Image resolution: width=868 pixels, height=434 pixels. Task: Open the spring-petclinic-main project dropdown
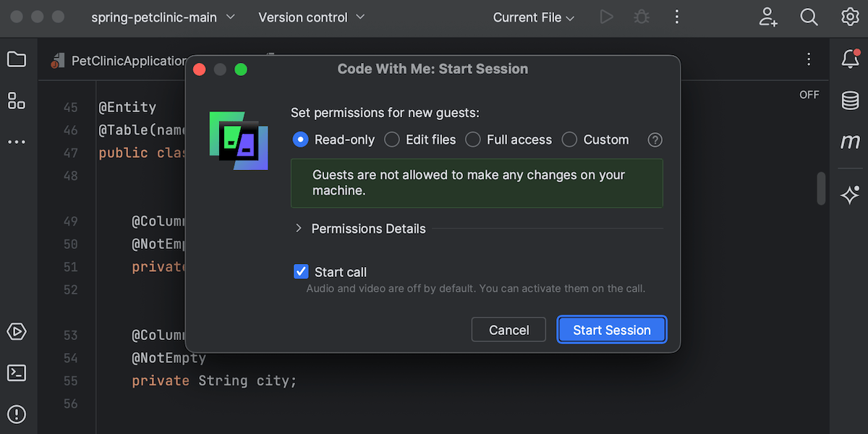pos(163,17)
